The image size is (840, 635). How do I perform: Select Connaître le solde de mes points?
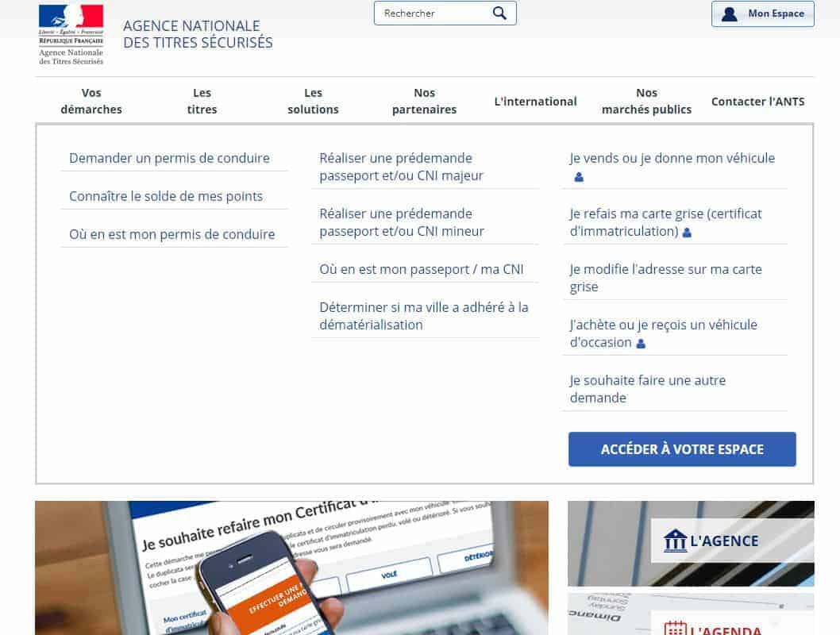(166, 196)
